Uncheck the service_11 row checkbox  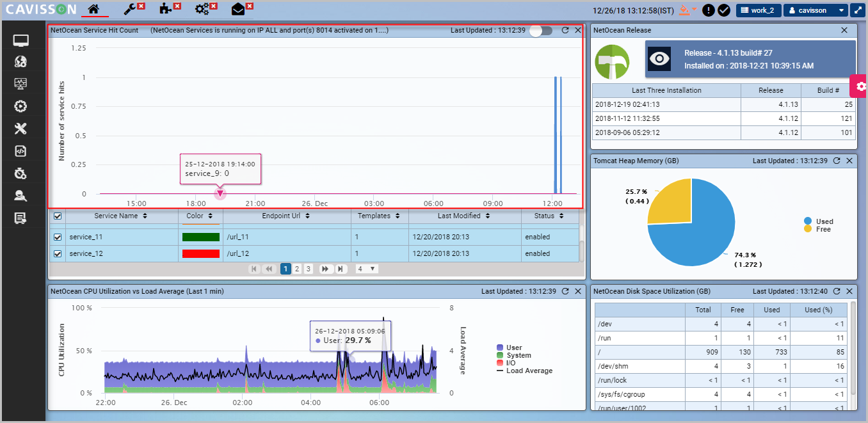[x=58, y=237]
